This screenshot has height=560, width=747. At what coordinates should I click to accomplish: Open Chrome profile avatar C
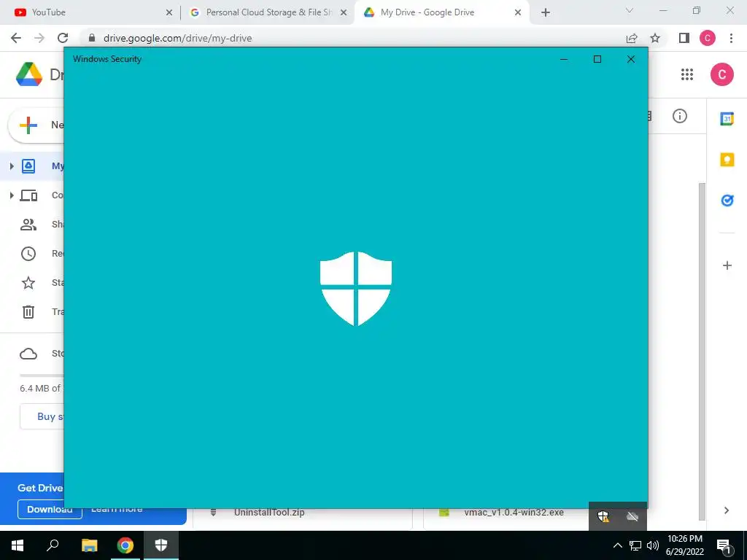pos(708,38)
